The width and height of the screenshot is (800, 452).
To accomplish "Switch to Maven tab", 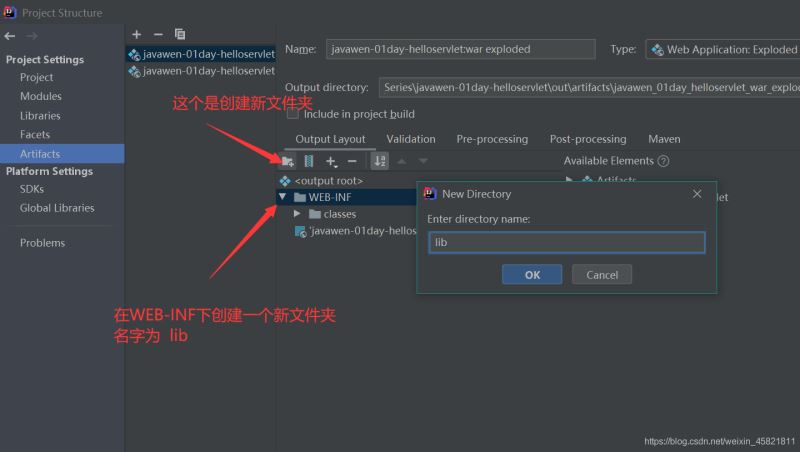I will pyautogui.click(x=664, y=139).
